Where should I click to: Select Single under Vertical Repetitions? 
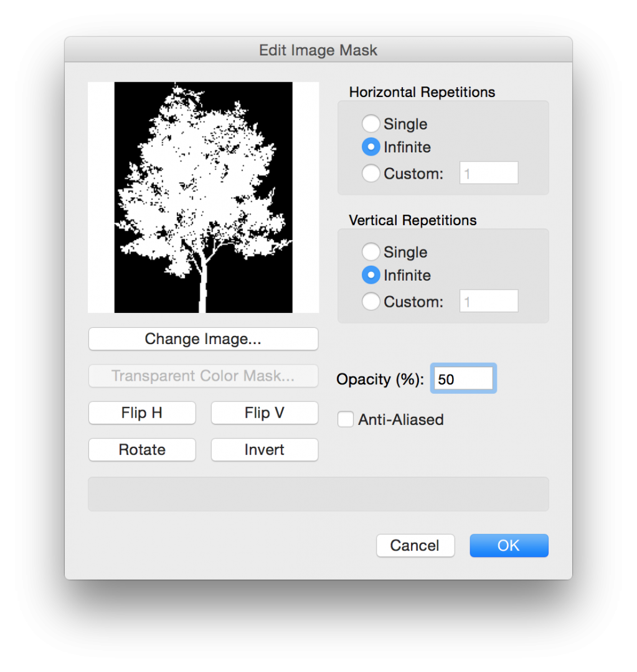coord(371,252)
